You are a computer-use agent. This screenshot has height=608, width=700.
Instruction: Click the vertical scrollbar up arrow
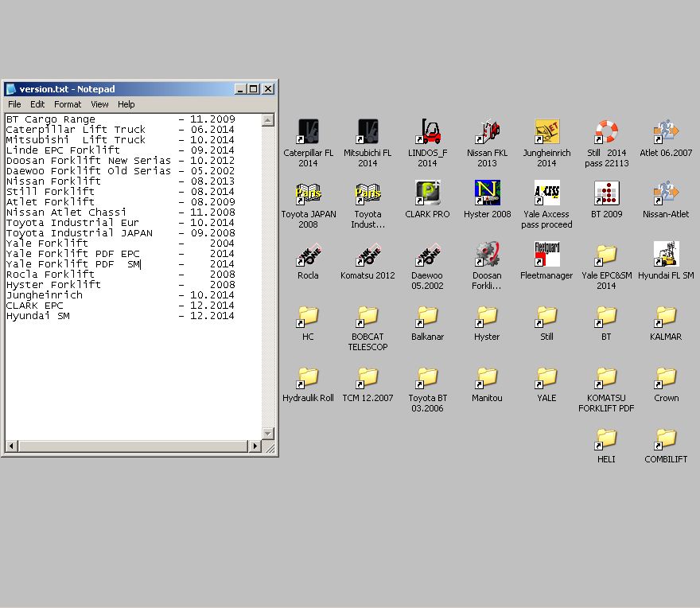tap(268, 120)
